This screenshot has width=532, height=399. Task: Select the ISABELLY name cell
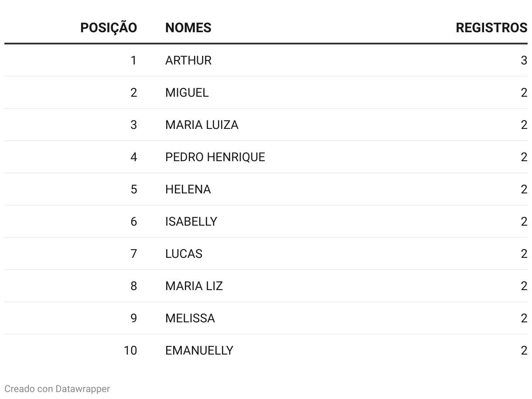(x=191, y=221)
